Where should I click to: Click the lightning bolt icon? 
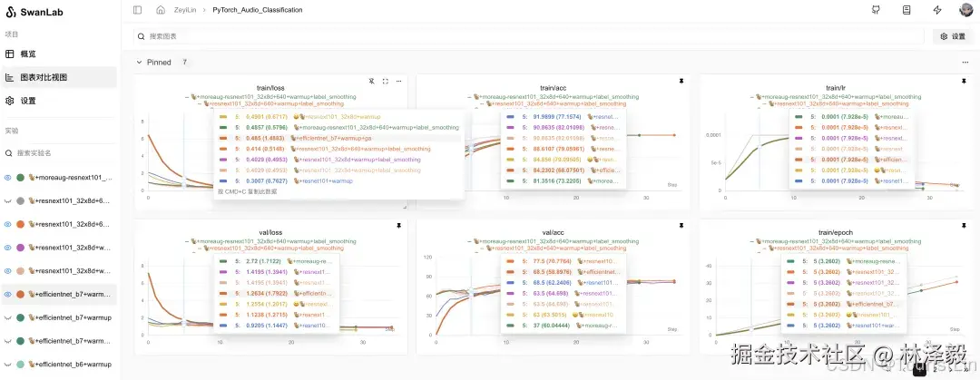click(936, 10)
